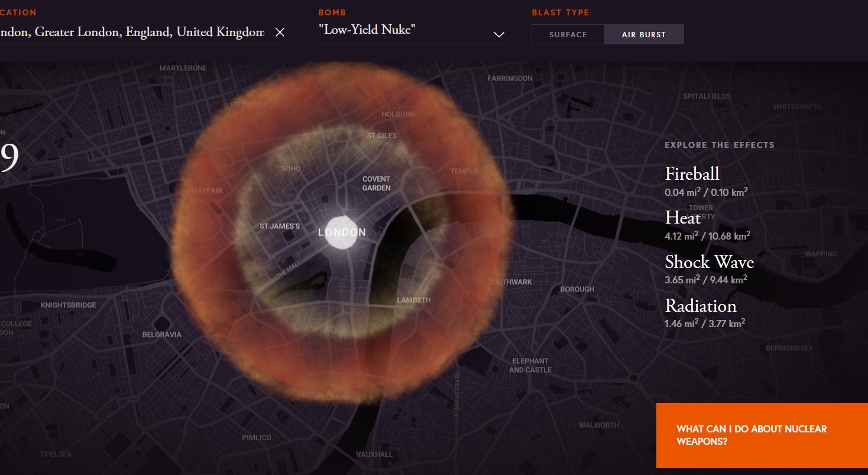Select the Air Burst blast type
868x475 pixels.
(644, 34)
